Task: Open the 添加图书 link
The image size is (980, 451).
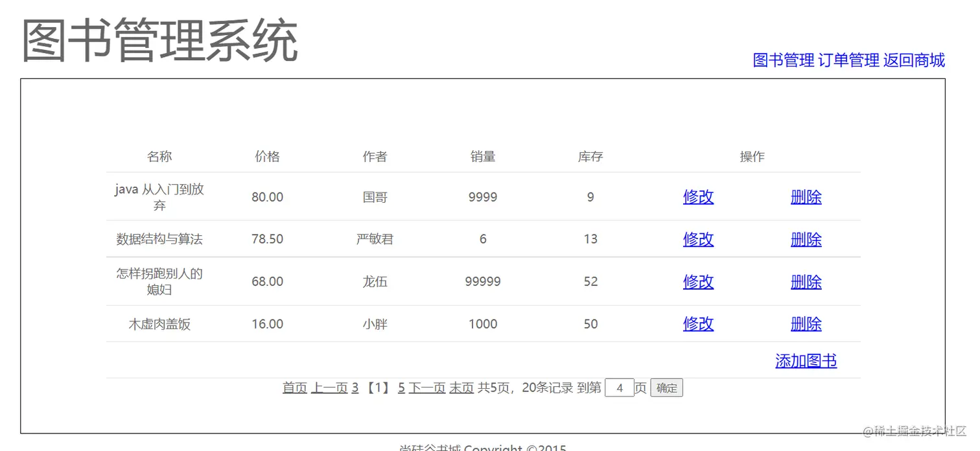Action: coord(806,361)
